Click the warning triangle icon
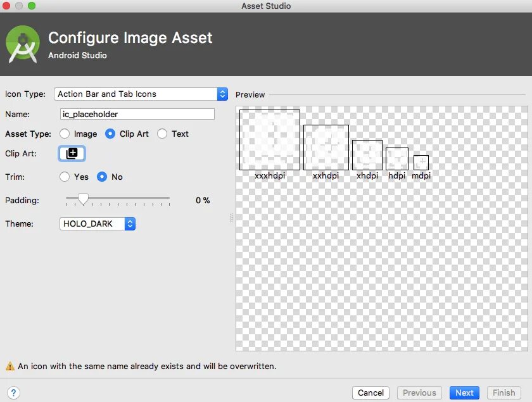 (x=10, y=366)
